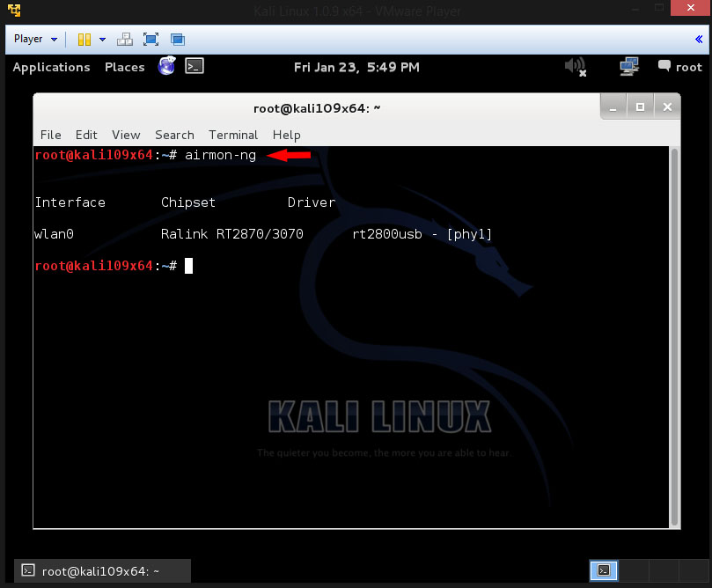712x588 pixels.
Task: Click the terminal vertical scrollbar
Action: 674,337
